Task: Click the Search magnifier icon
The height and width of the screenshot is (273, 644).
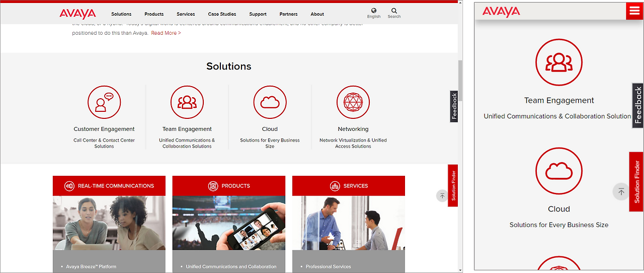Action: [x=394, y=10]
